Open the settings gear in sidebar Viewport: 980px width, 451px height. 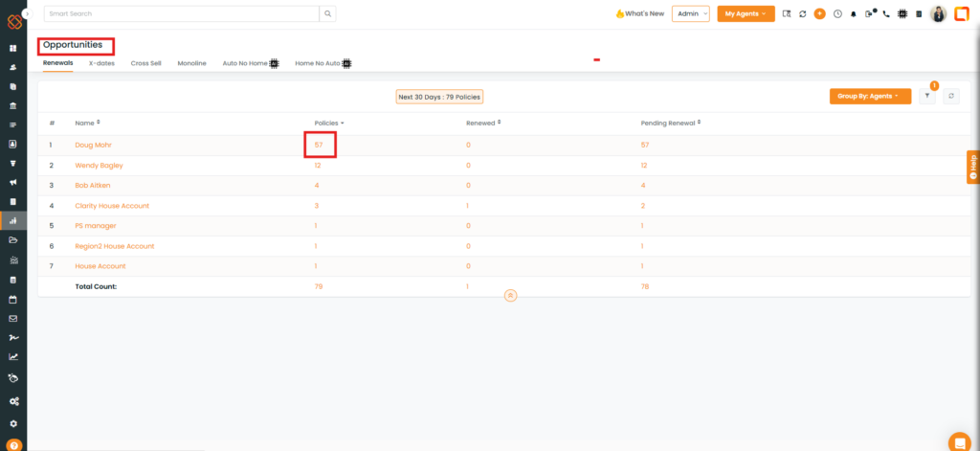(x=13, y=423)
